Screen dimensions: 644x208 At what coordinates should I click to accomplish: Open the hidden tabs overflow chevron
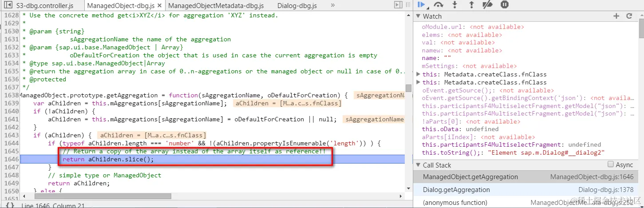point(332,5)
